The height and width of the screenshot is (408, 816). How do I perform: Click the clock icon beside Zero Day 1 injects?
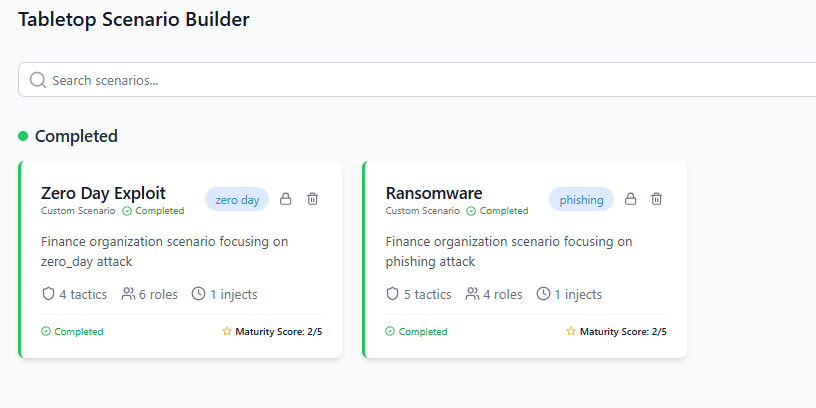tap(198, 294)
